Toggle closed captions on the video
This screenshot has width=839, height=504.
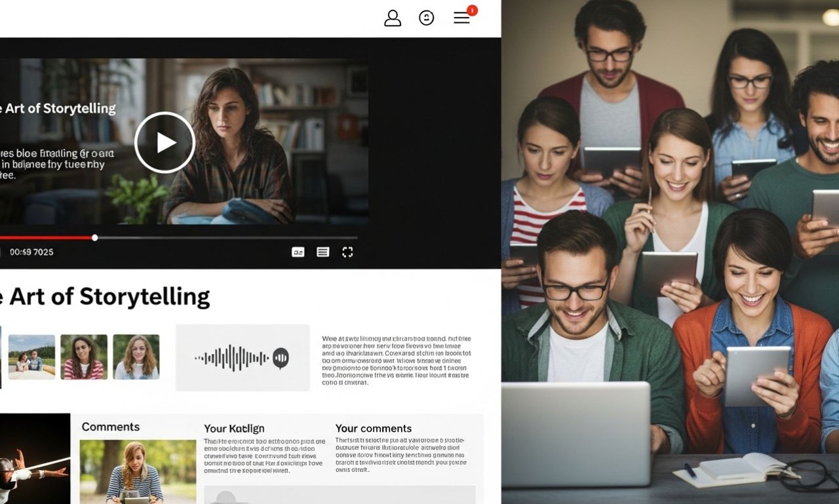click(x=298, y=252)
